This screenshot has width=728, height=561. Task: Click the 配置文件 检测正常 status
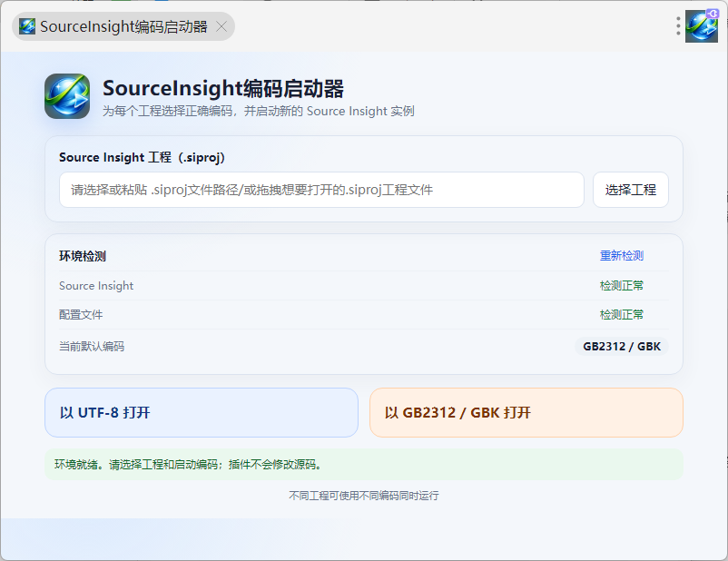coord(622,315)
